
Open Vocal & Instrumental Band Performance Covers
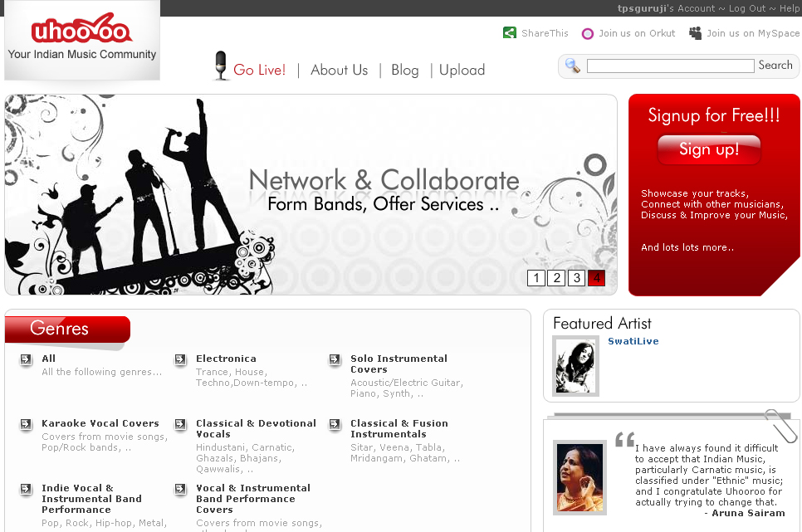coord(253,499)
